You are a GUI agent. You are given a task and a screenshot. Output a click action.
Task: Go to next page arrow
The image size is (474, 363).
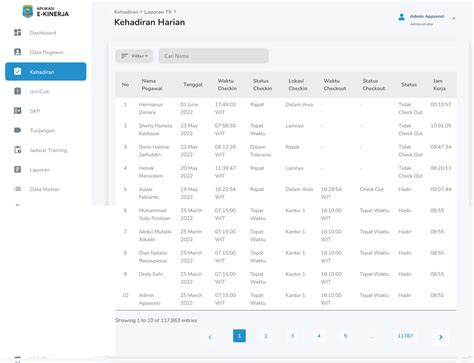(x=441, y=337)
